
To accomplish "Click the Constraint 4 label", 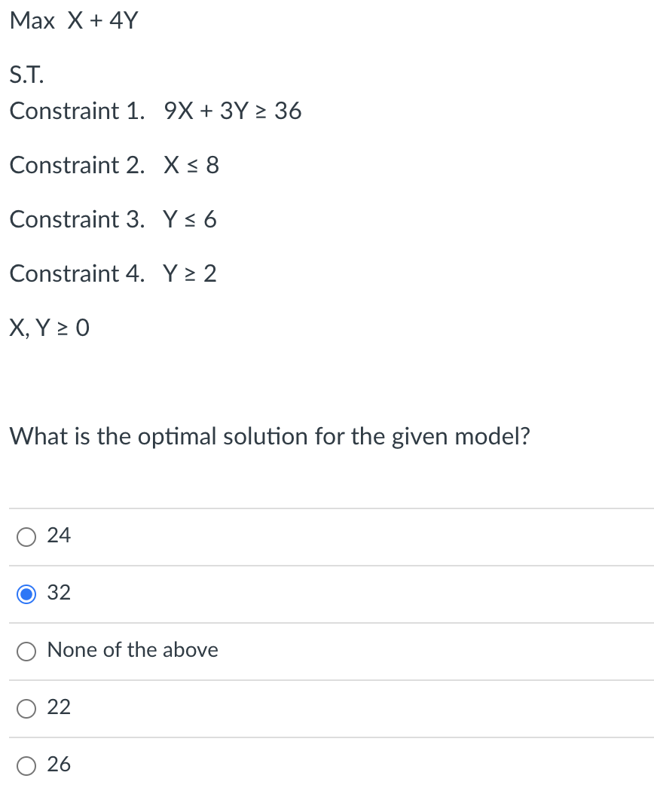I will 77,273.
